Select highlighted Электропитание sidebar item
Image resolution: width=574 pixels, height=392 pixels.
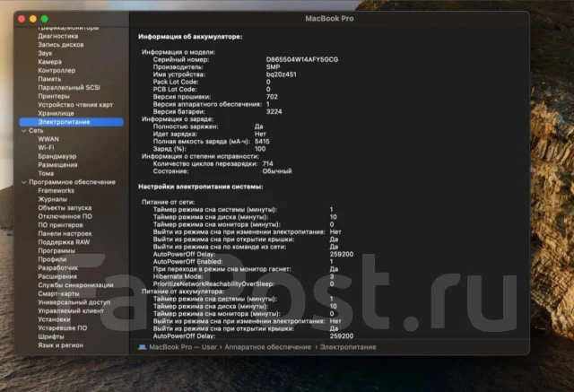click(72, 122)
